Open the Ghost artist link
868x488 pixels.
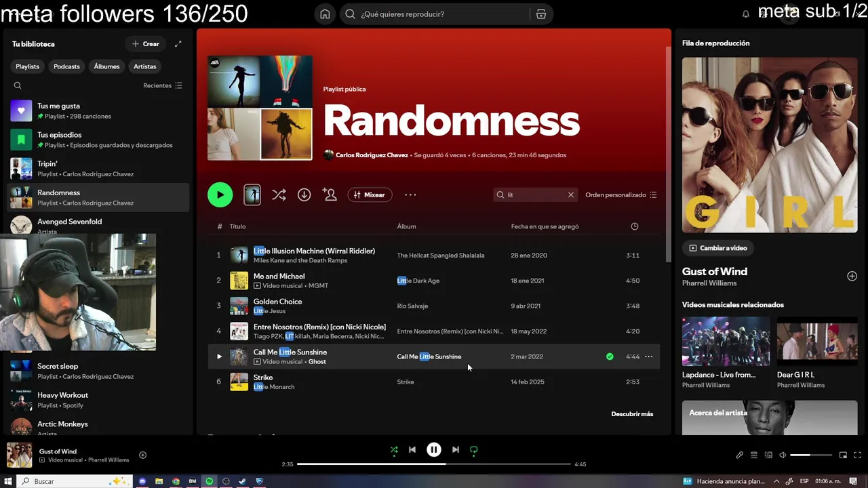tap(317, 362)
